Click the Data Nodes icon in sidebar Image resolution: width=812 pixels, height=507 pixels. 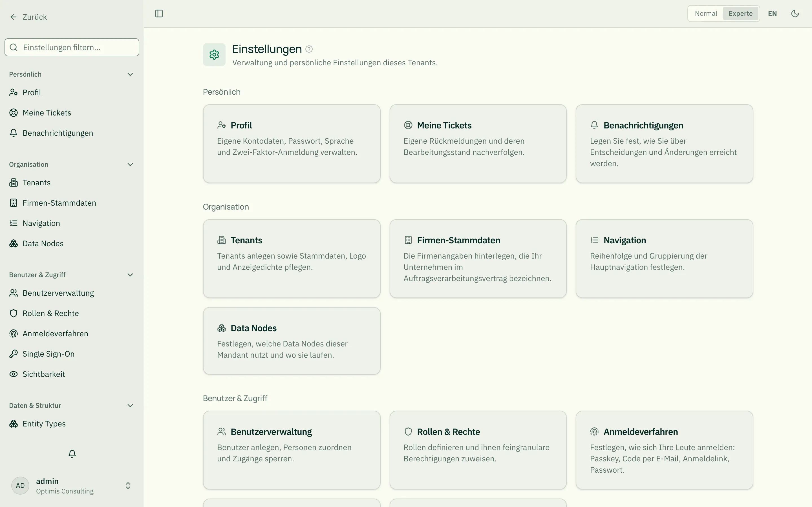tap(14, 243)
